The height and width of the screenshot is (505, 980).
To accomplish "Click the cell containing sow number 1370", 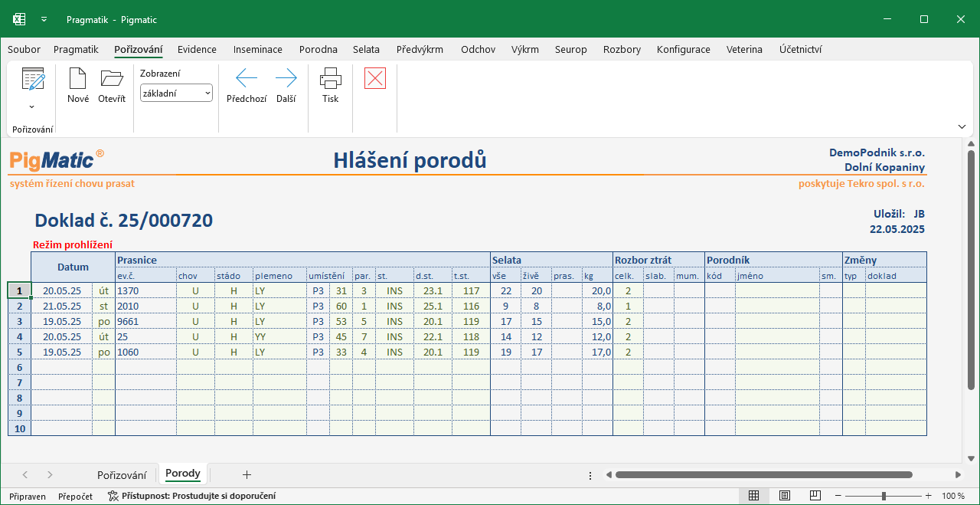I will click(x=145, y=290).
